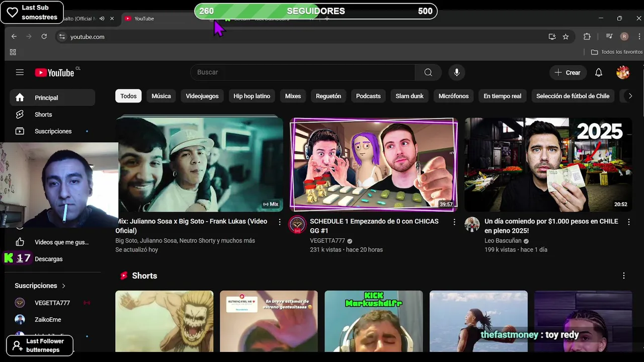Select the Mixes filter chip

pos(293,96)
